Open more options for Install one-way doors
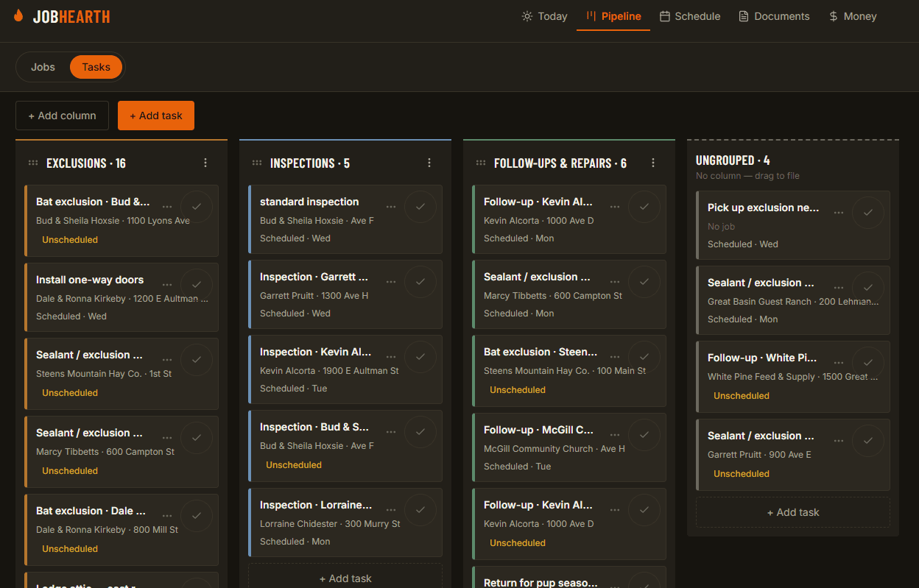The height and width of the screenshot is (588, 919). click(x=168, y=285)
